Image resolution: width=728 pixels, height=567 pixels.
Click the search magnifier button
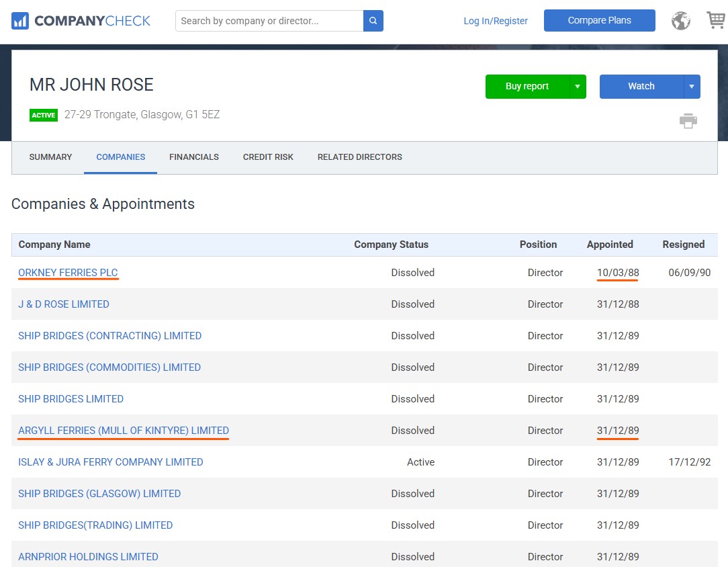373,21
